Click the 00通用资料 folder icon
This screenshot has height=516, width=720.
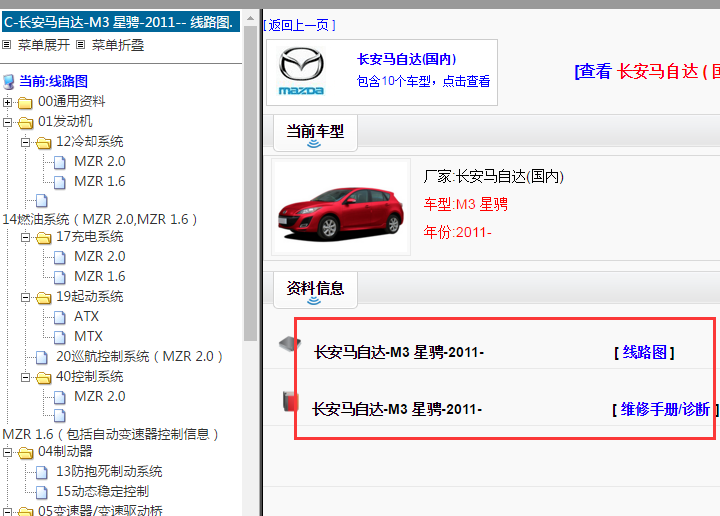pos(25,102)
